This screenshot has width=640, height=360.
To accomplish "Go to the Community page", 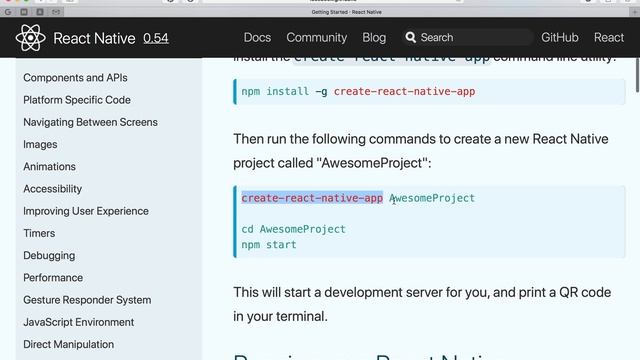I will point(316,38).
